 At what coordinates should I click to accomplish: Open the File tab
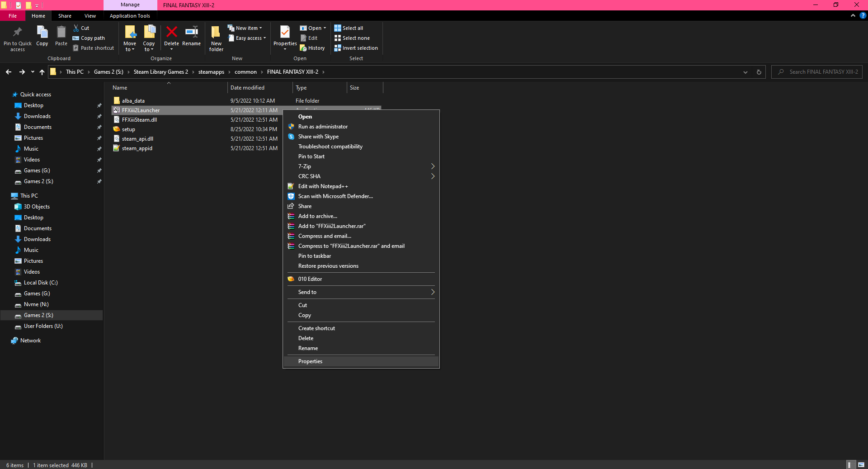click(x=13, y=16)
